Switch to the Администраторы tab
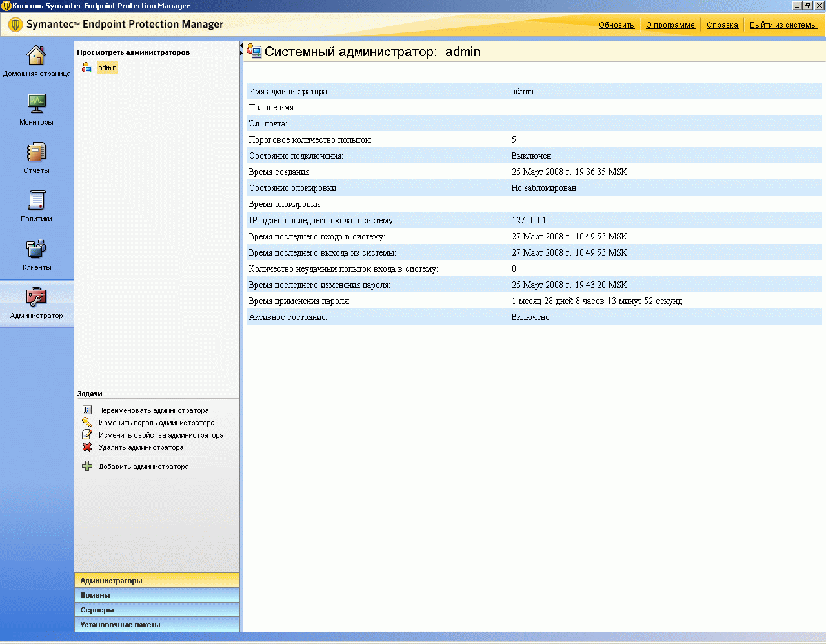This screenshot has width=826, height=644. pyautogui.click(x=157, y=580)
